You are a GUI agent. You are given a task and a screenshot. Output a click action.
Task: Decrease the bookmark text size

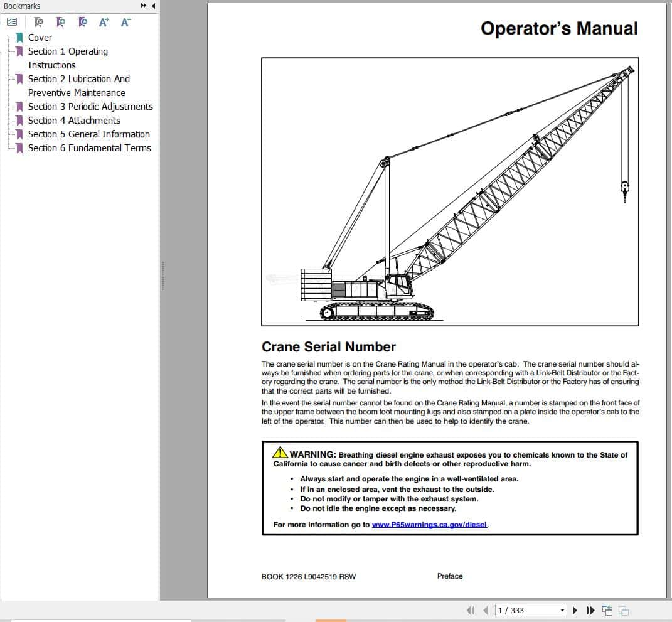pos(125,21)
